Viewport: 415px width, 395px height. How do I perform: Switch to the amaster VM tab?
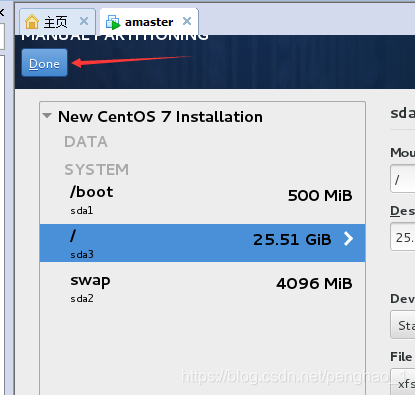click(149, 22)
